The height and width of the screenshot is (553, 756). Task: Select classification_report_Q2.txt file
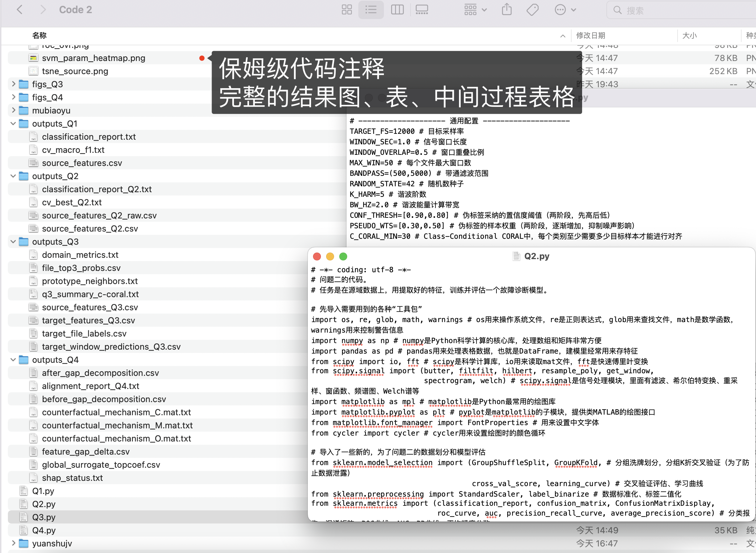tap(97, 189)
